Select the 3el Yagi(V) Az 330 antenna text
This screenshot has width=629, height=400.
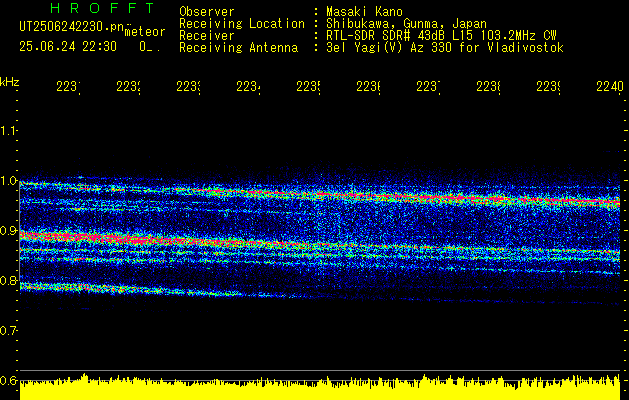(445, 48)
